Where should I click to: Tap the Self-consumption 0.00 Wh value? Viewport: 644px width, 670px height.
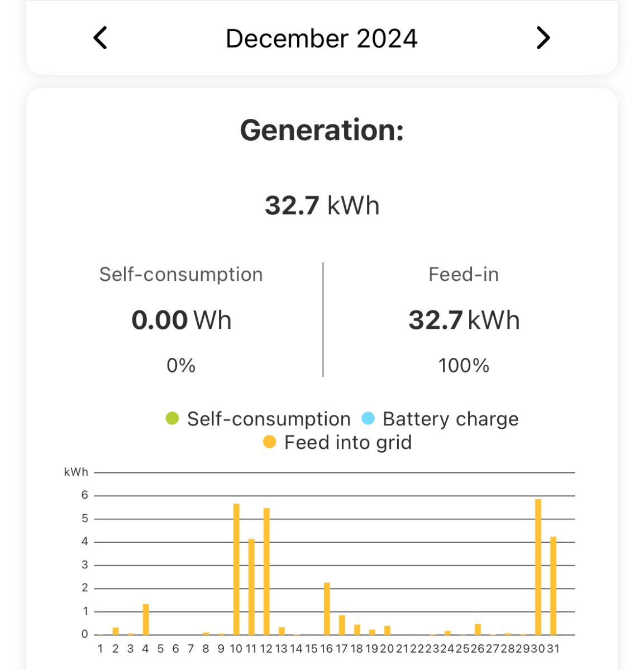tap(181, 320)
